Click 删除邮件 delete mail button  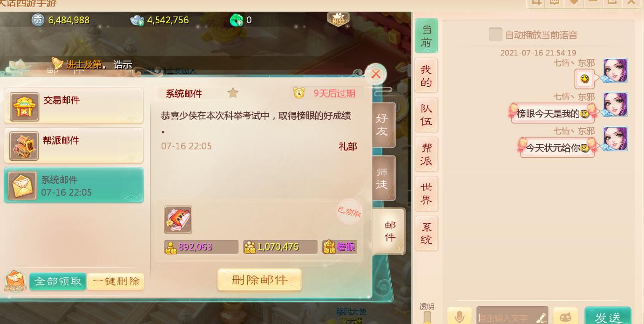pyautogui.click(x=259, y=280)
